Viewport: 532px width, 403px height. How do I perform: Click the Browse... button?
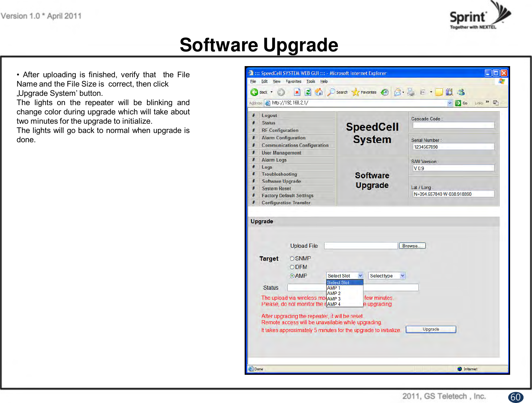click(x=412, y=246)
